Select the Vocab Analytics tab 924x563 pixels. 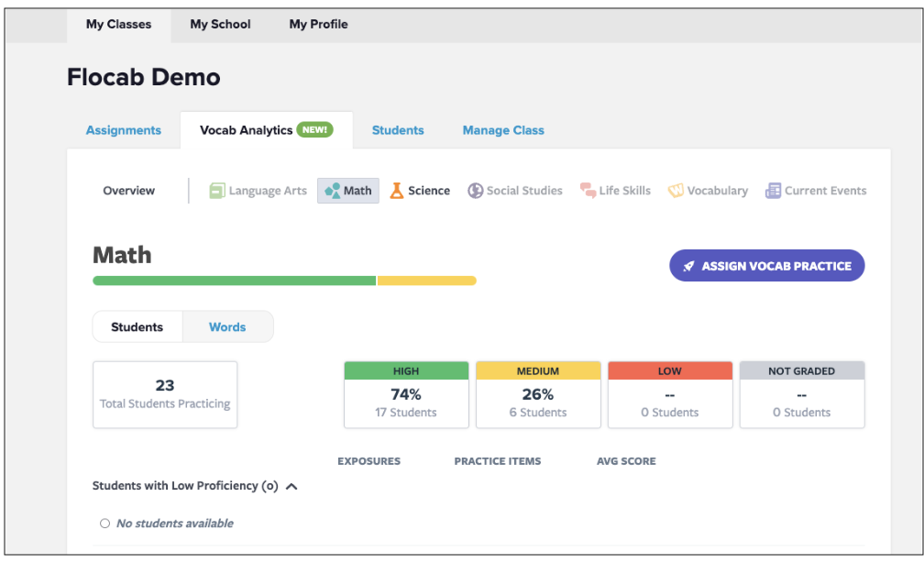click(267, 129)
